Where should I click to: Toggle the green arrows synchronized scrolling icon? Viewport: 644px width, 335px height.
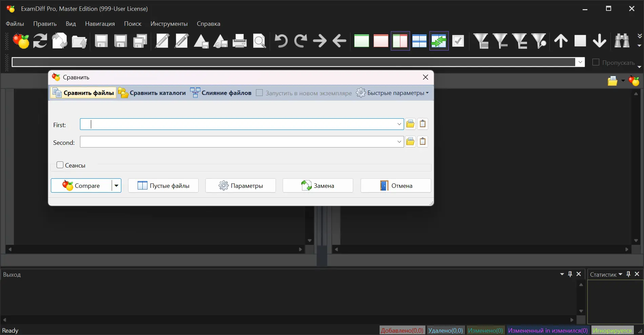pos(439,41)
